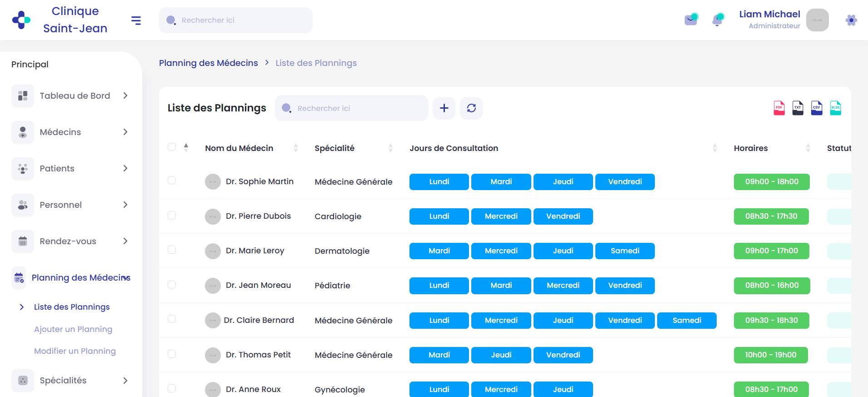Export the planning list as PDF
868x397 pixels.
(779, 108)
